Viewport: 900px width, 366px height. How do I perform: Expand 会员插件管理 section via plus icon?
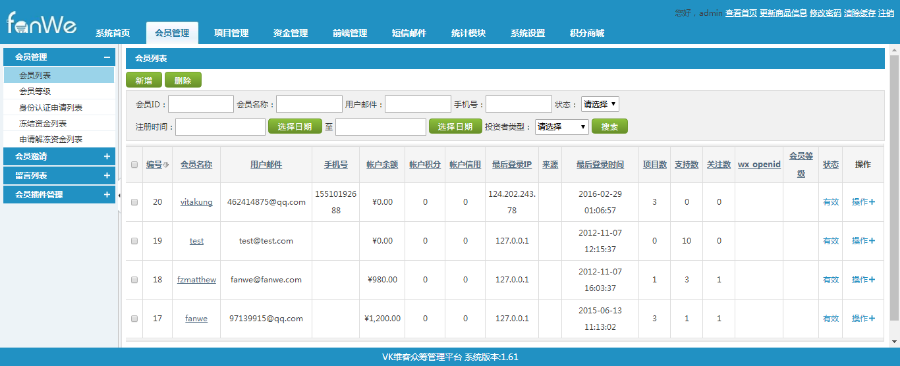[x=107, y=194]
